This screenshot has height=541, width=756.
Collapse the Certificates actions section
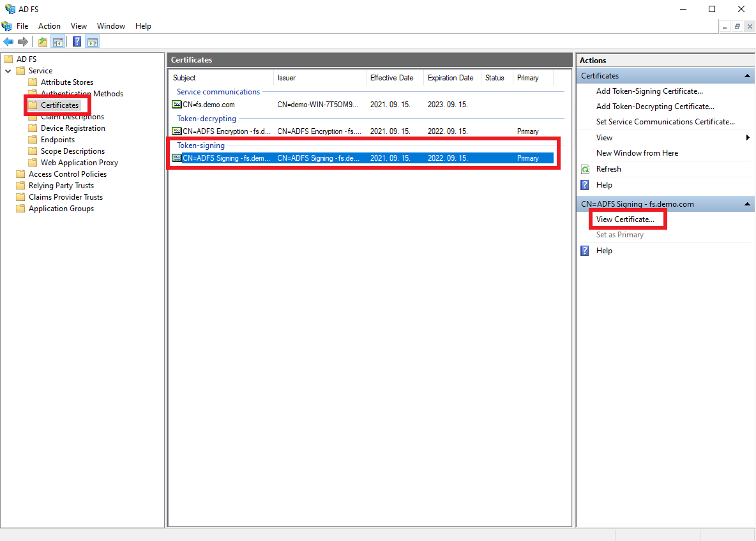(x=747, y=76)
